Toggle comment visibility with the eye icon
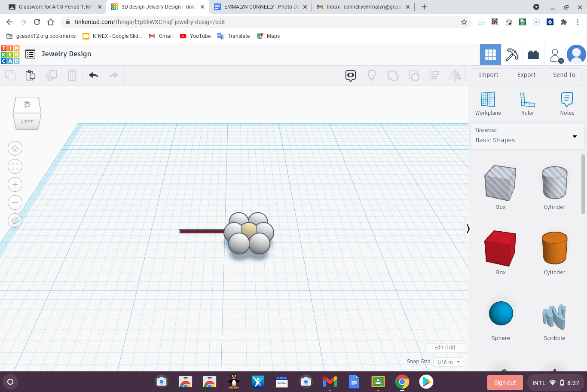 tap(350, 75)
